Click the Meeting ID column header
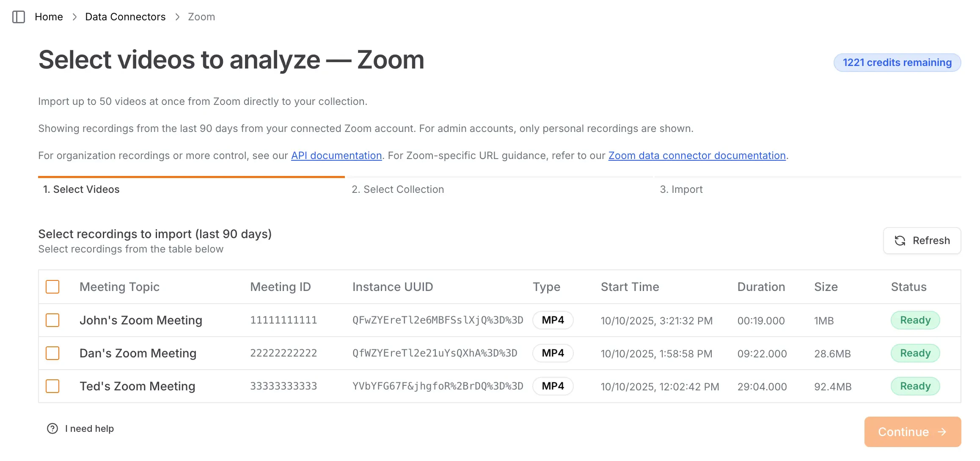The image size is (980, 461). click(281, 287)
